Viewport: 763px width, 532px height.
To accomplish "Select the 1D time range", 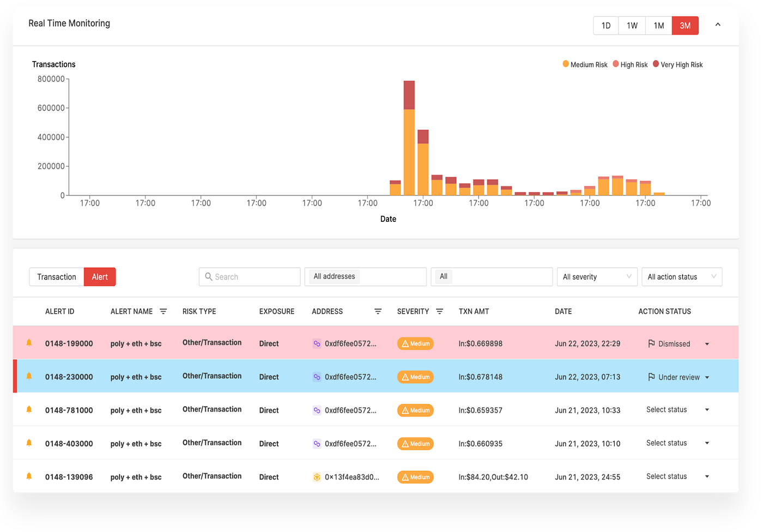I will 605,25.
